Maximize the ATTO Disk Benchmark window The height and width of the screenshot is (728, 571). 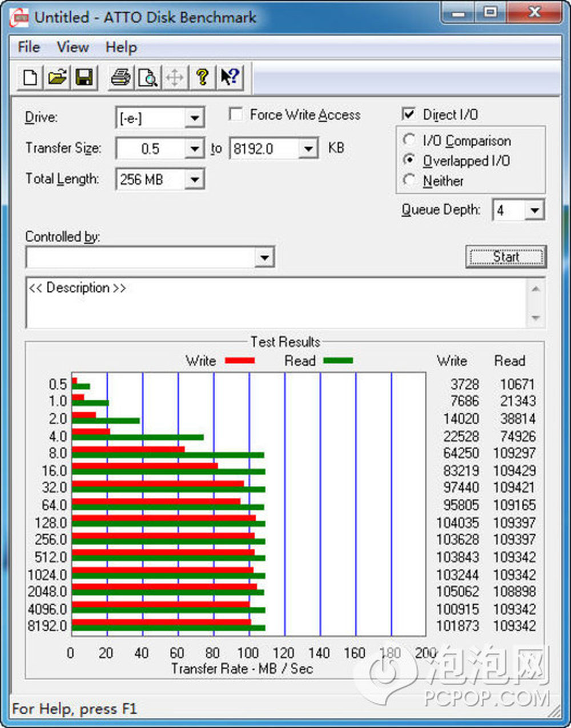point(490,13)
